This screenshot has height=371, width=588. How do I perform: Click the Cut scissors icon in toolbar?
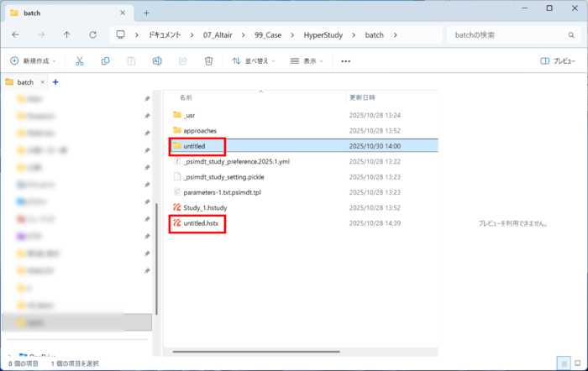pos(79,61)
